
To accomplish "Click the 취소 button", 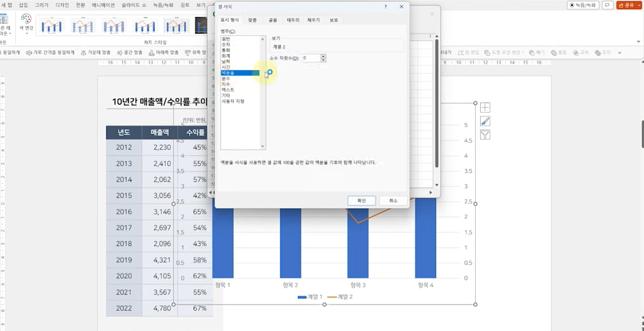I will 393,200.
